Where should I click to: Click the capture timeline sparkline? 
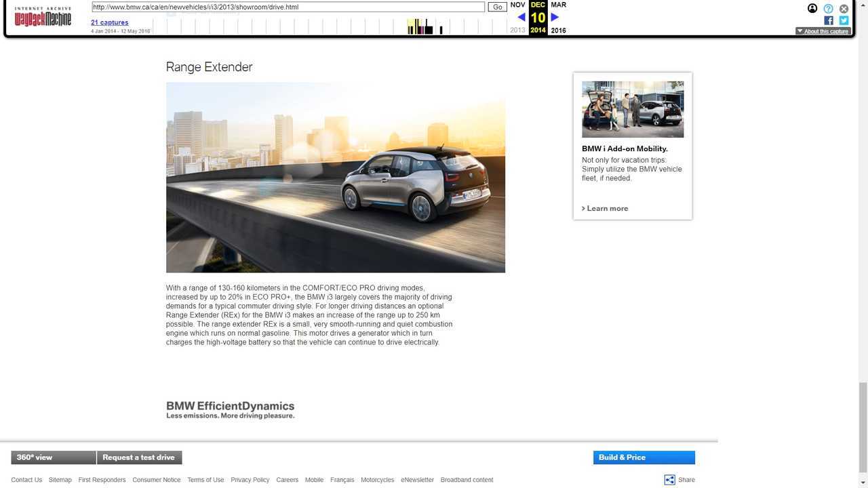coord(330,26)
